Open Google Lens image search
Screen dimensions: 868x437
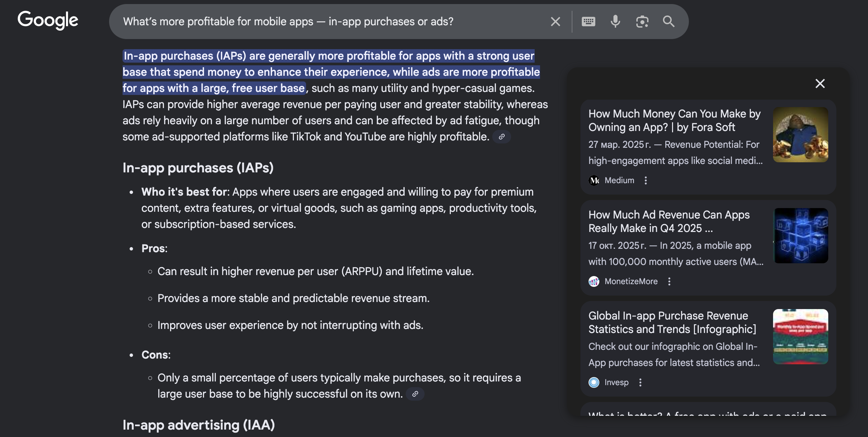coord(642,22)
